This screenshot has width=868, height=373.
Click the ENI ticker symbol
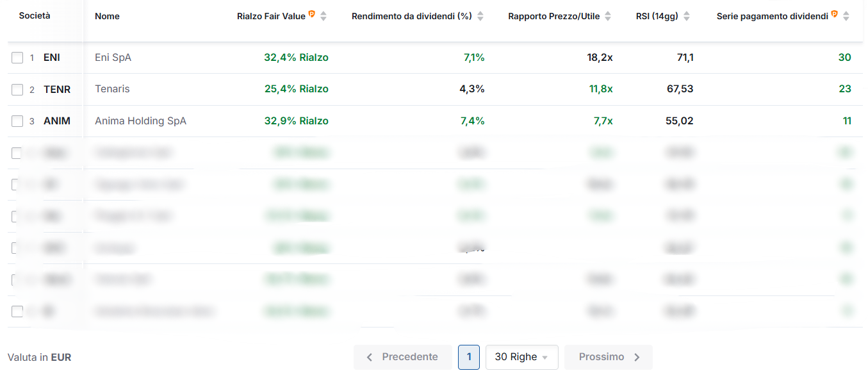pos(52,58)
